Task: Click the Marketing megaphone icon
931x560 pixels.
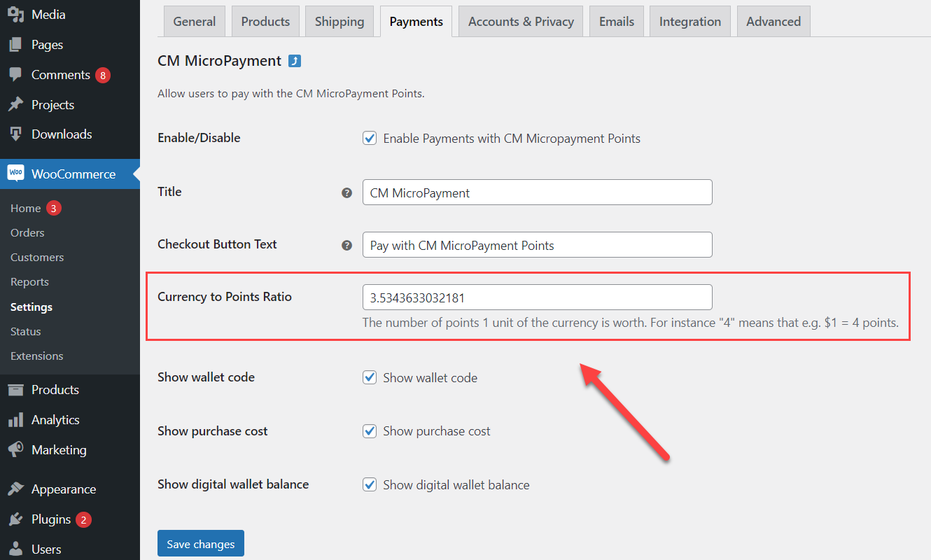Action: tap(15, 449)
